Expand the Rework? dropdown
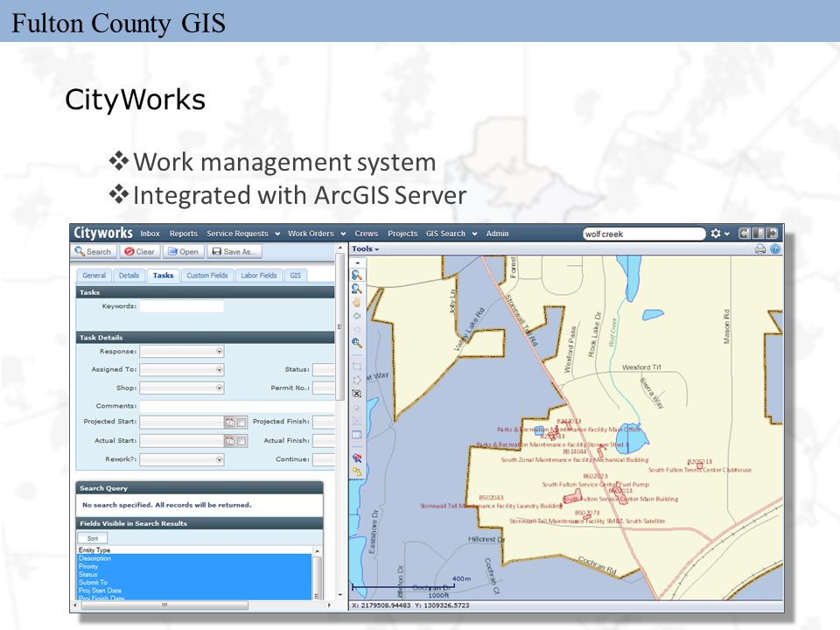The width and height of the screenshot is (840, 630). [219, 459]
